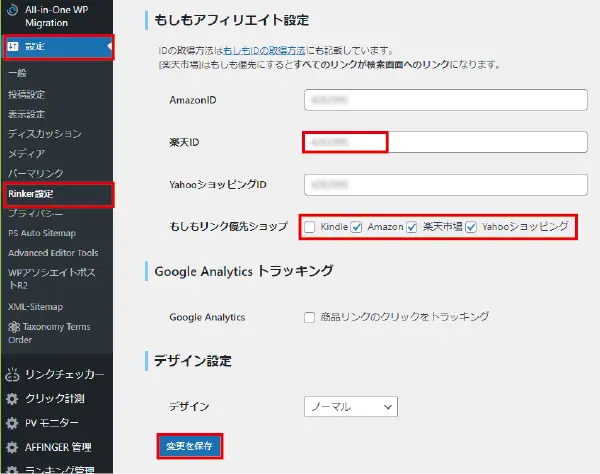Open PV モニター menu
The image size is (600, 474).
tap(52, 423)
